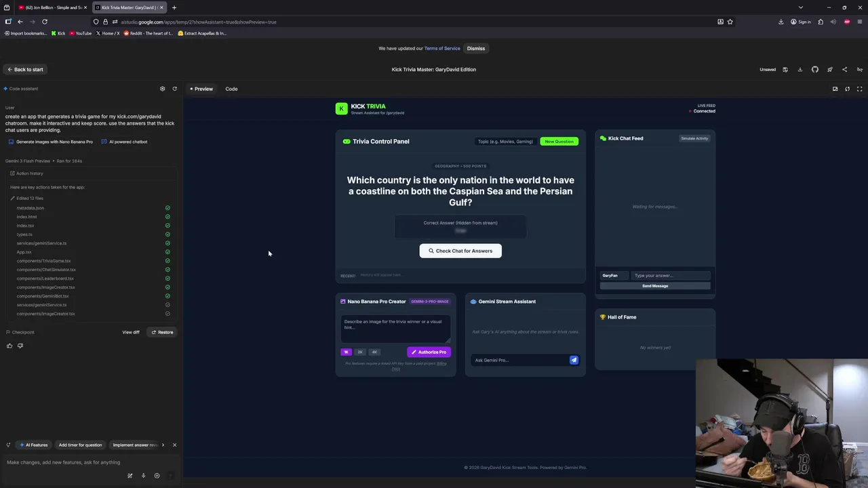The image size is (868, 488).
Task: Click the image description text area
Action: coord(395,329)
